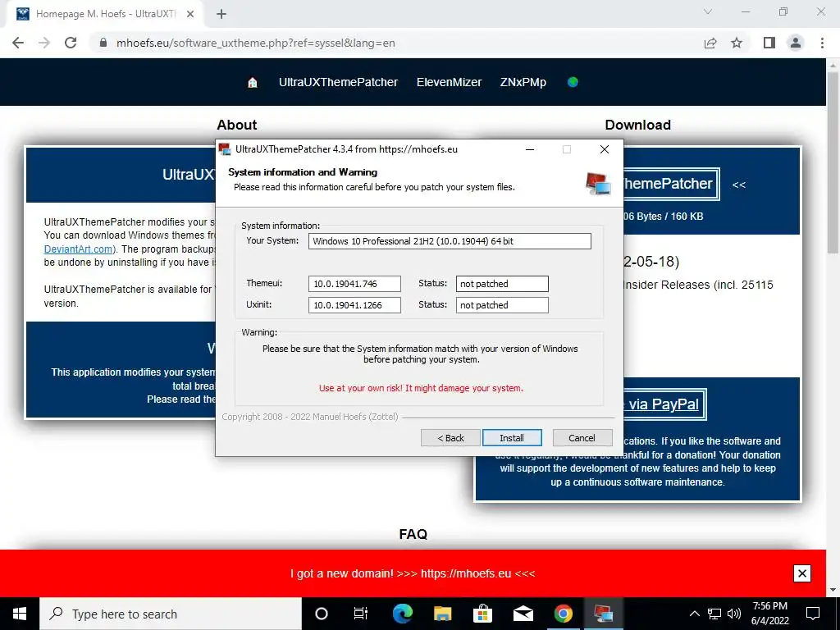Click the Uxinit status not patched field
This screenshot has width=840, height=630.
click(502, 305)
